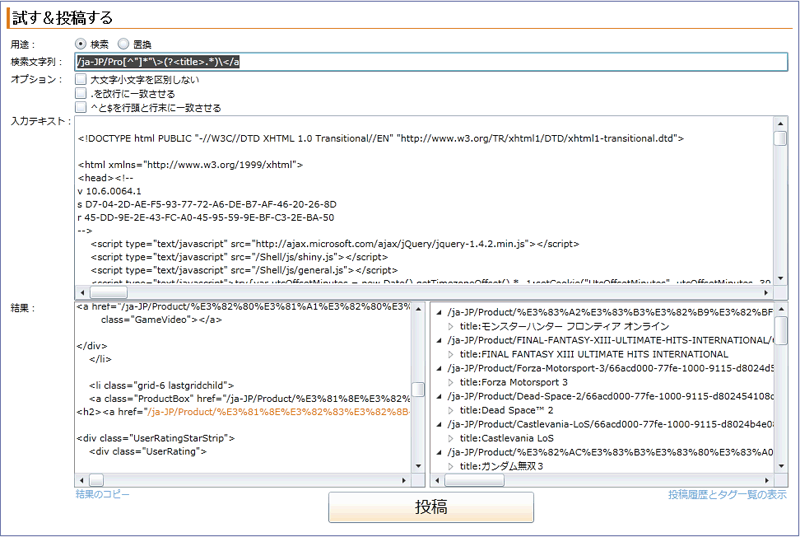Click match tree horizontal scrollbar thumb
Image resolution: width=800 pixels, height=537 pixels.
coord(474,480)
